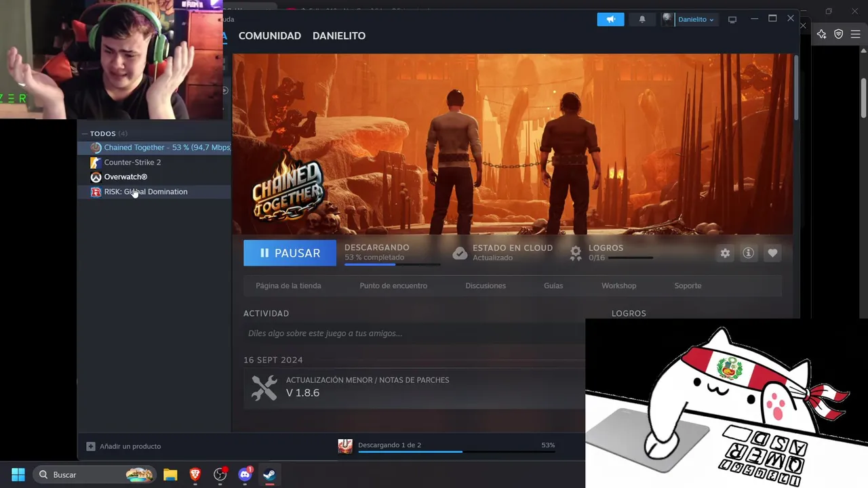Click the bottom download progress bar

tap(456, 451)
